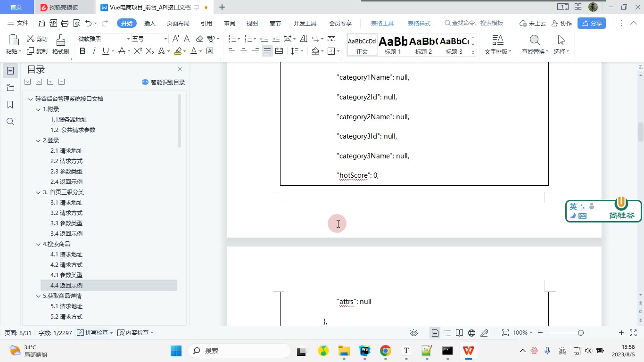644x362 pixels.
Task: Switch to web layout view icon
Action: (x=471, y=333)
